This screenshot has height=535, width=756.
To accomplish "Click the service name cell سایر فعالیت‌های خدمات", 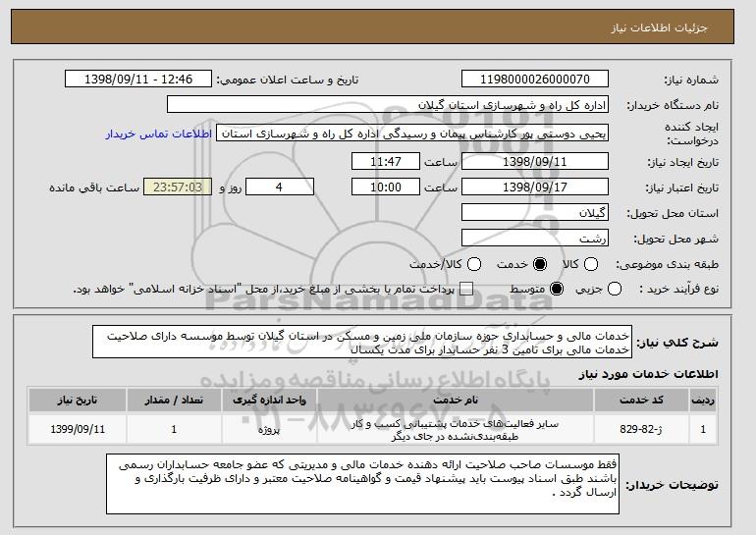I will 456,429.
